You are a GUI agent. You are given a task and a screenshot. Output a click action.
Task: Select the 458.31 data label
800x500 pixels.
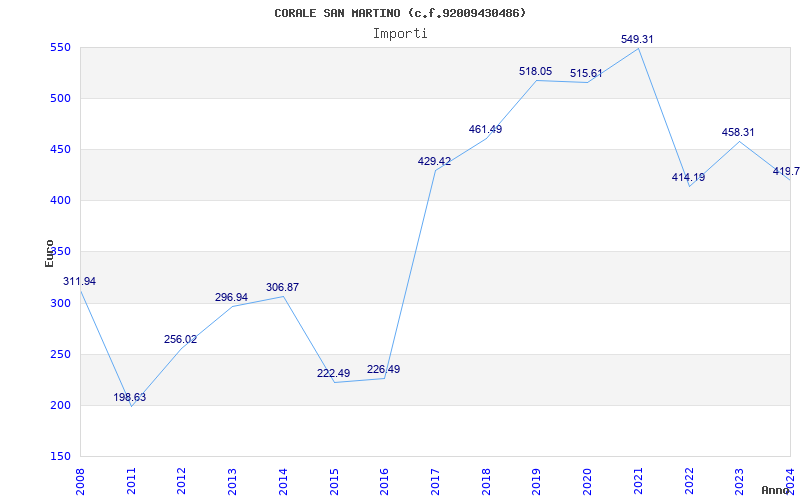pos(738,132)
